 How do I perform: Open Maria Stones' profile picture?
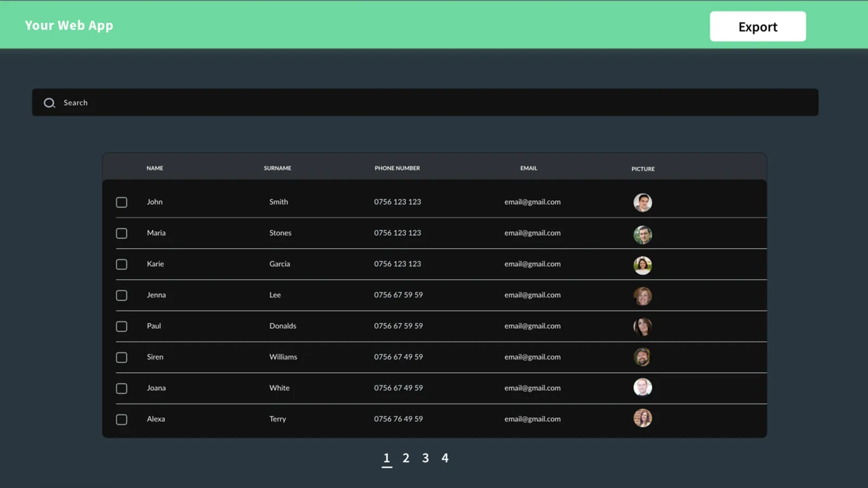643,234
